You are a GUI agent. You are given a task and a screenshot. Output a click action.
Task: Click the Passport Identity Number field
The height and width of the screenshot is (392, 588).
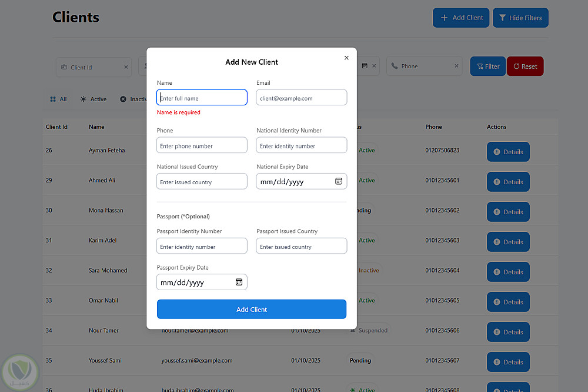pyautogui.click(x=202, y=247)
